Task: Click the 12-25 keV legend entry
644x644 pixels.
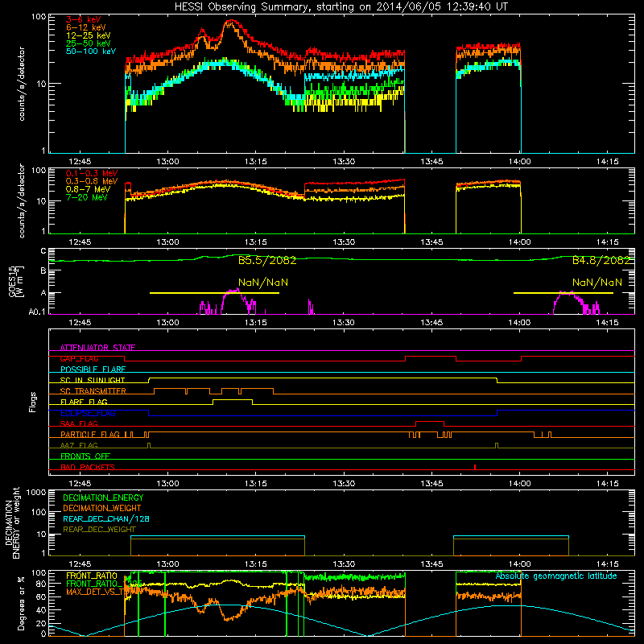Action: [x=89, y=35]
